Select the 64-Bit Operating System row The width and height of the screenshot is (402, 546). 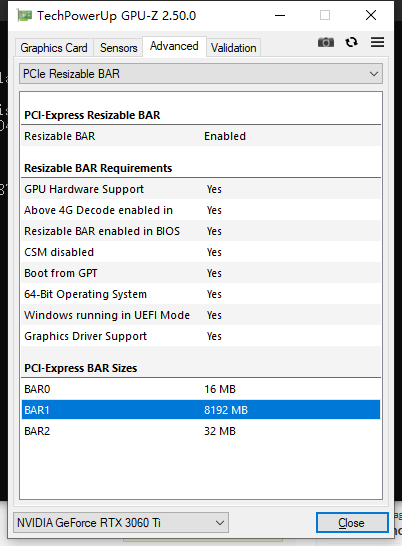tap(201, 294)
